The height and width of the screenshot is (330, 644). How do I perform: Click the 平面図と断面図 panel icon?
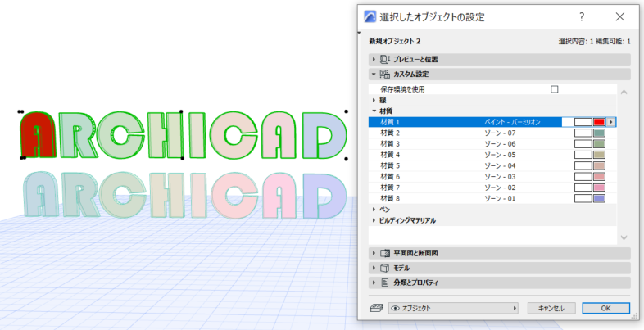pyautogui.click(x=385, y=253)
